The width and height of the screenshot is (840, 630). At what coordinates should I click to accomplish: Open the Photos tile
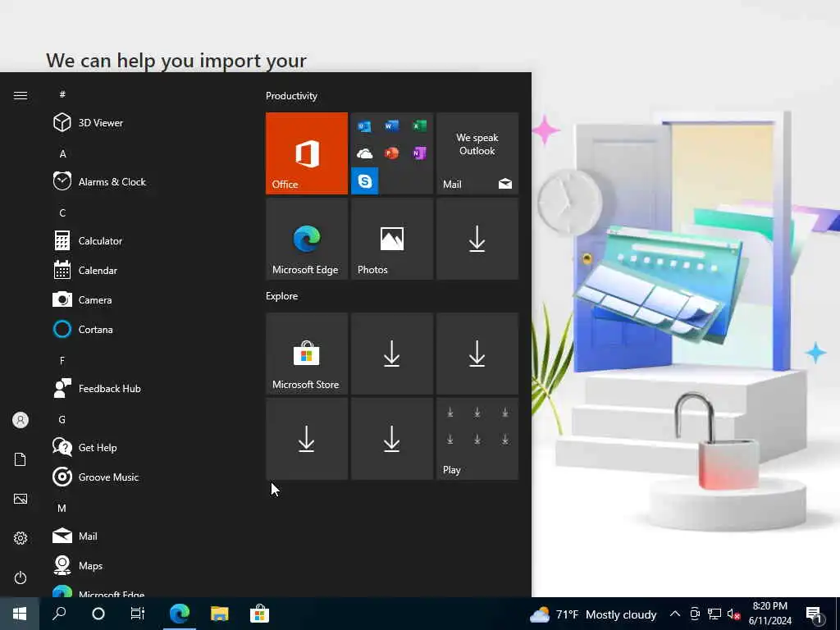(391, 239)
